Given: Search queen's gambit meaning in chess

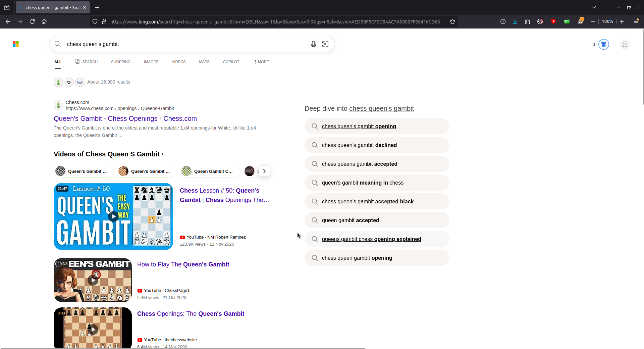Looking at the screenshot, I should 377,183.
